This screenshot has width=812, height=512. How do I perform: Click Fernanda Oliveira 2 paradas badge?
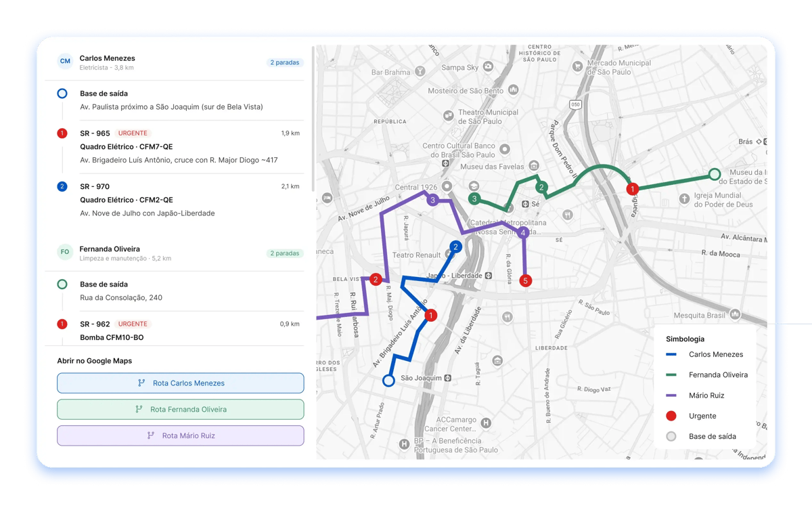click(285, 253)
